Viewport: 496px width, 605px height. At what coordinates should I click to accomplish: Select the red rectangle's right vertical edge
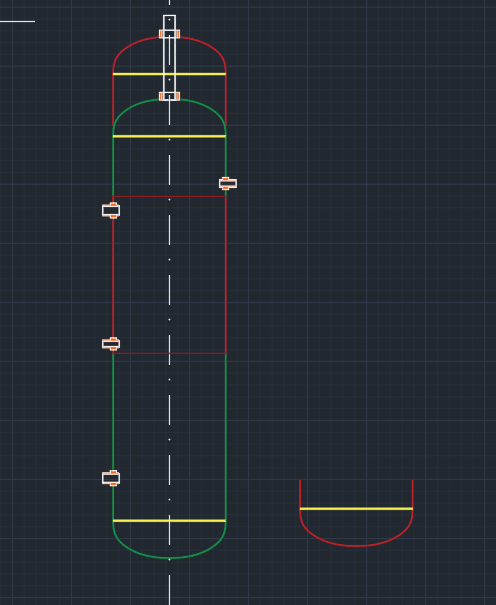[226, 275]
